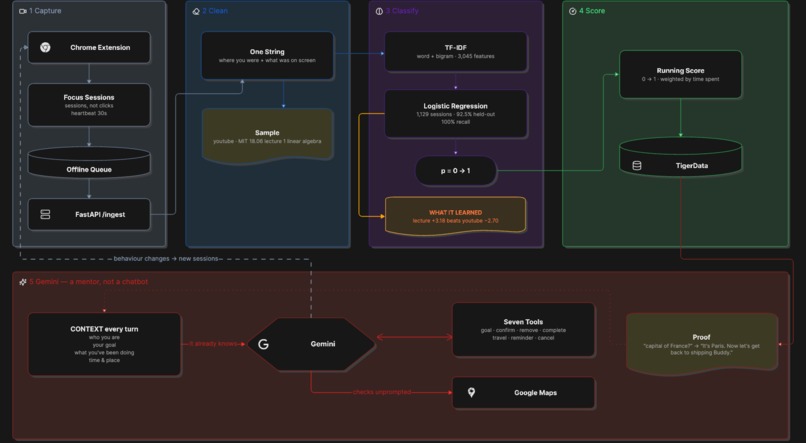Click 'where you were + what was on screen' text
806x443 pixels.
pyautogui.click(x=267, y=60)
